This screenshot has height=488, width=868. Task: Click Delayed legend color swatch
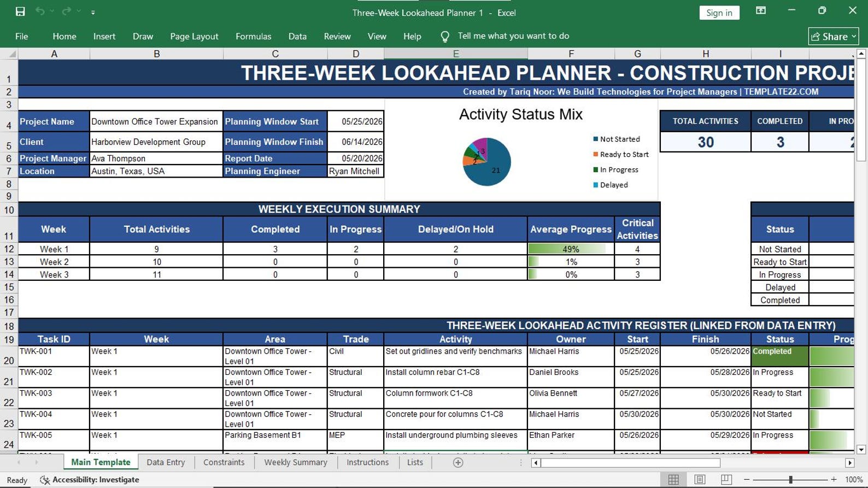point(596,185)
